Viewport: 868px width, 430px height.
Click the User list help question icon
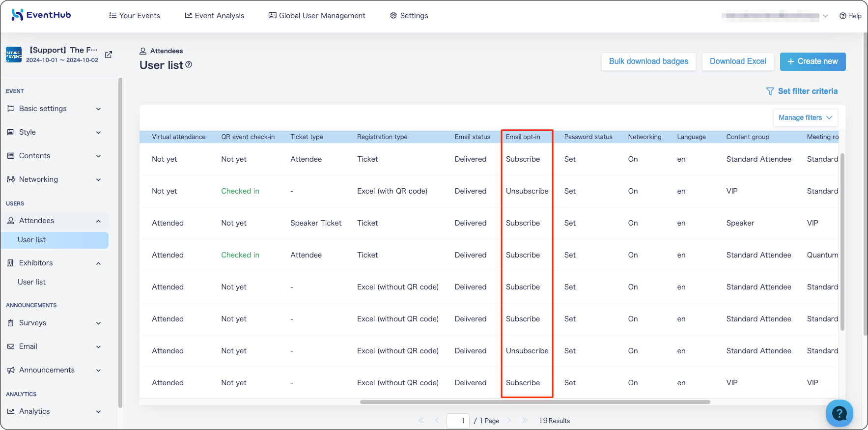click(x=189, y=64)
